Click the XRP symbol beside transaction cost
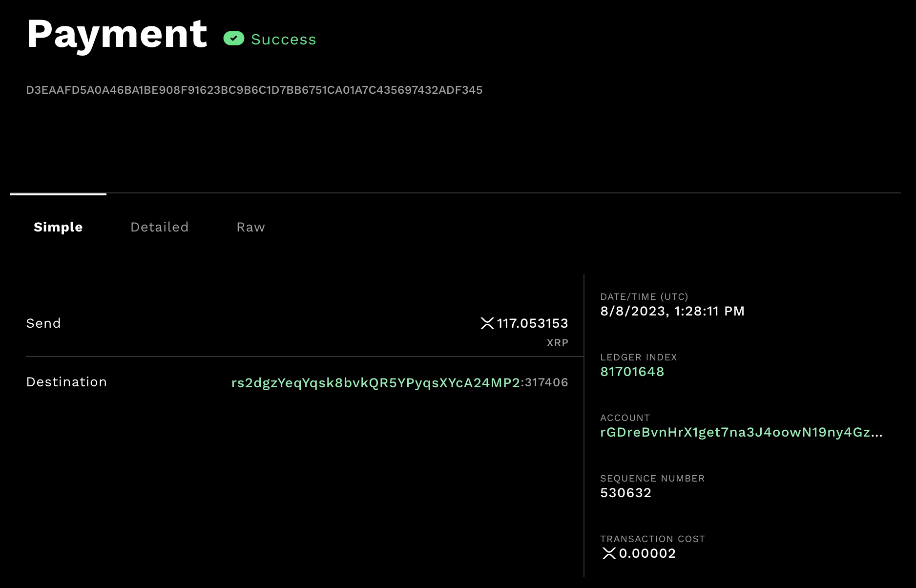This screenshot has height=588, width=916. (608, 553)
